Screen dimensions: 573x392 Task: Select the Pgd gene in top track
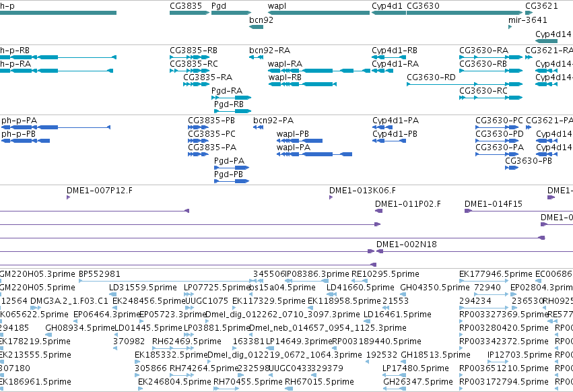coord(232,13)
